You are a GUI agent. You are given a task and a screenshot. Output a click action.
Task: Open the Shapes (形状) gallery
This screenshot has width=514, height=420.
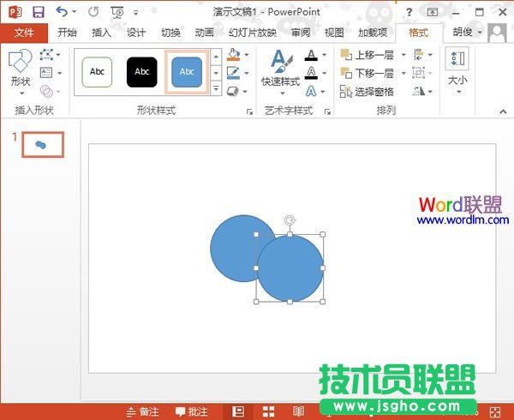pyautogui.click(x=20, y=70)
